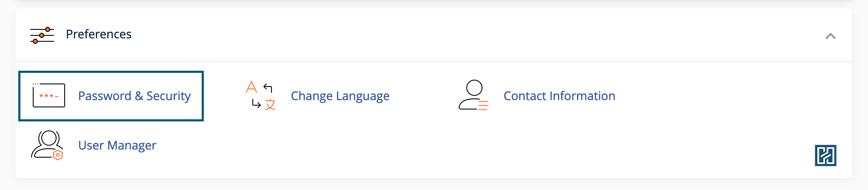Click the Change Language translation icon
The image size is (868, 190).
261,95
